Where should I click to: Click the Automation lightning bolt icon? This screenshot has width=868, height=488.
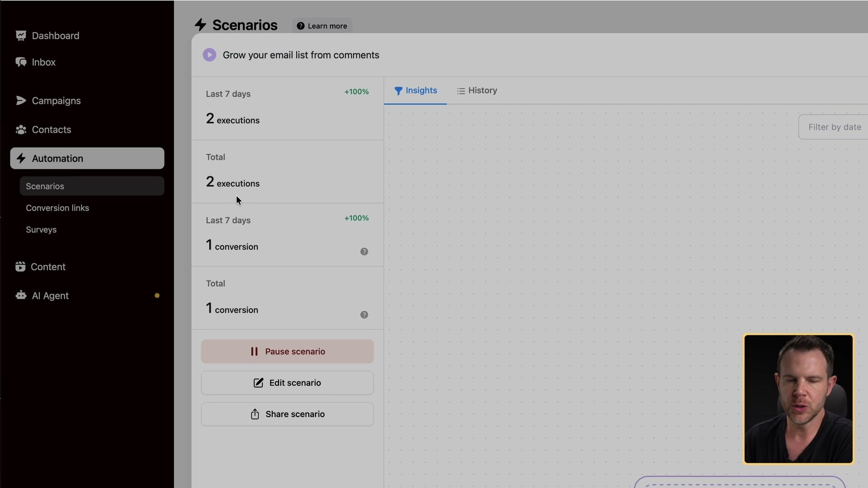[21, 158]
